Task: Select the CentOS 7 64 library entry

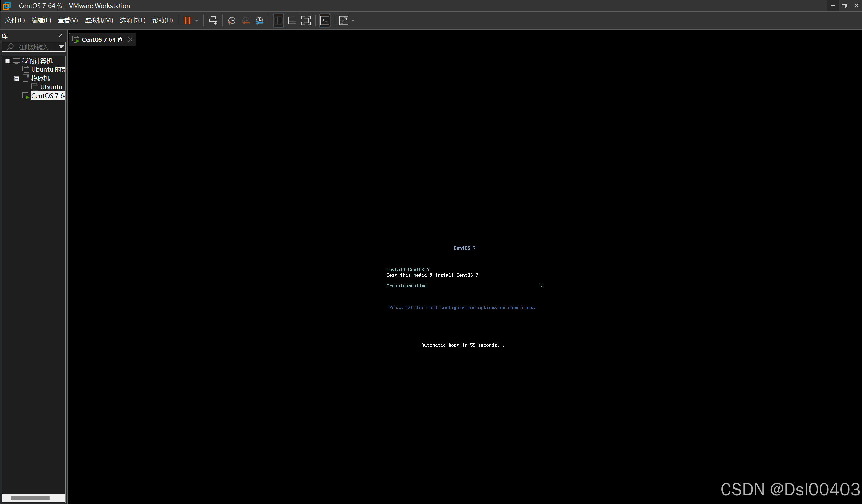Action: point(47,96)
